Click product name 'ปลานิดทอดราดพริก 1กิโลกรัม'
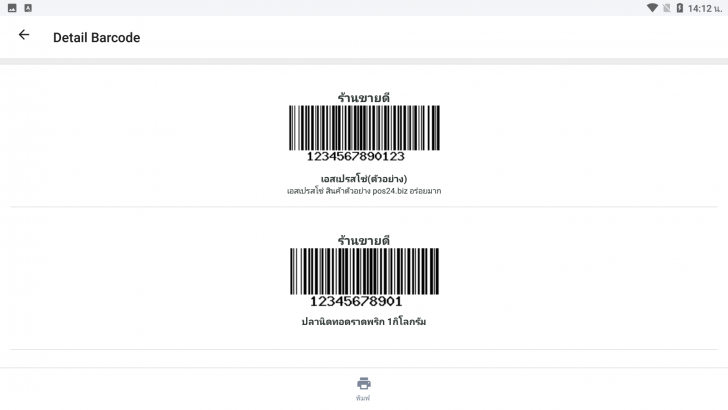Viewport: 728px width, 410px height. 363,321
